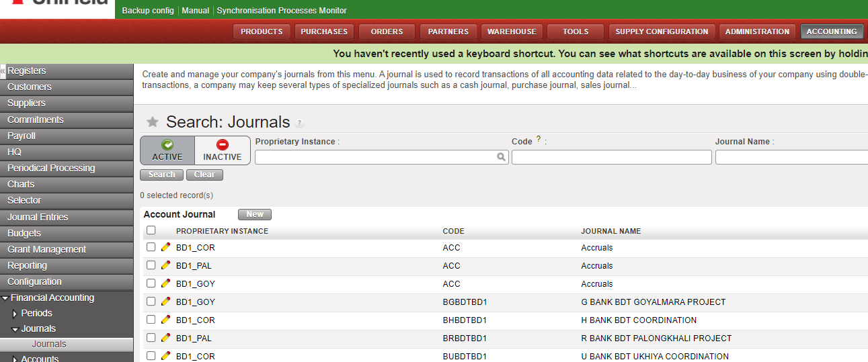Open the Warehouse menu
This screenshot has width=868, height=362.
pos(512,32)
